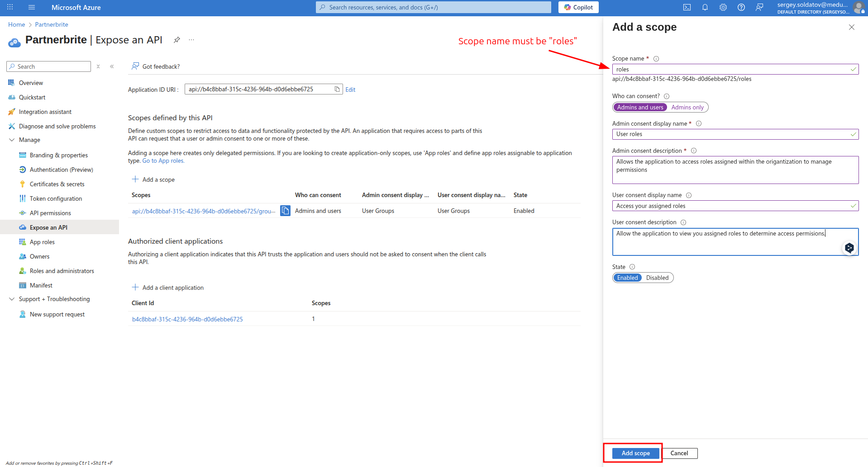Click Got feedback? link
The height and width of the screenshot is (467, 868).
click(156, 66)
